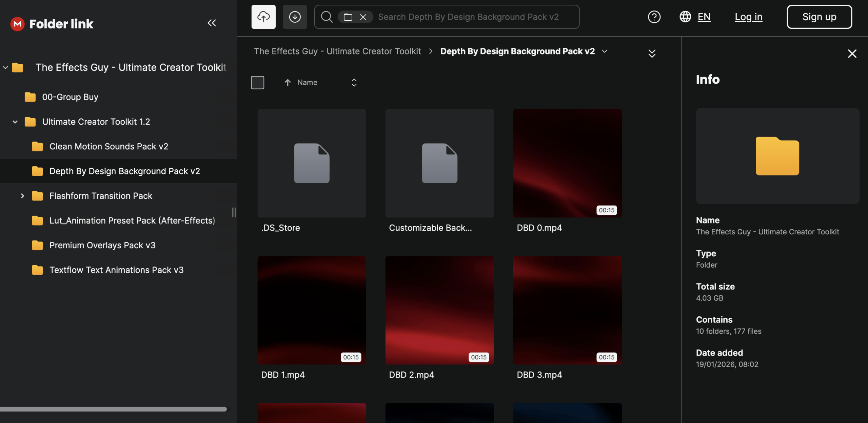This screenshot has height=423, width=868.
Task: Select Premium Overlays Pack v3 folder
Action: point(102,245)
